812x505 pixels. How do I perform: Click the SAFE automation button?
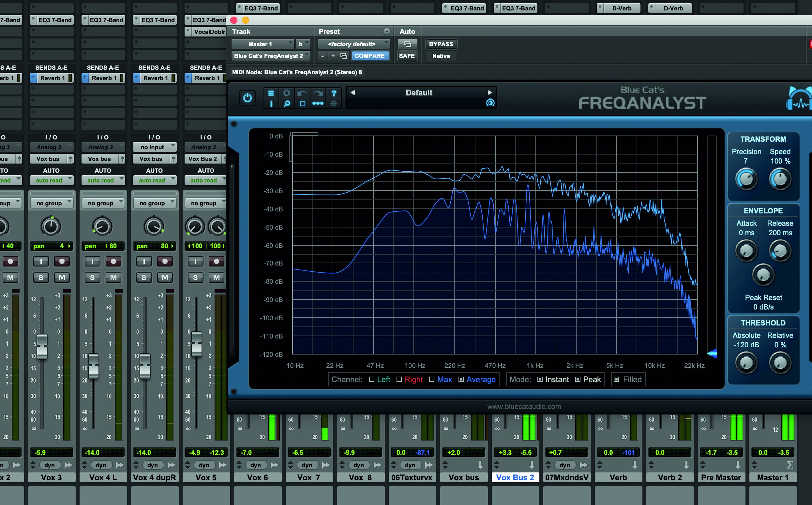[407, 56]
